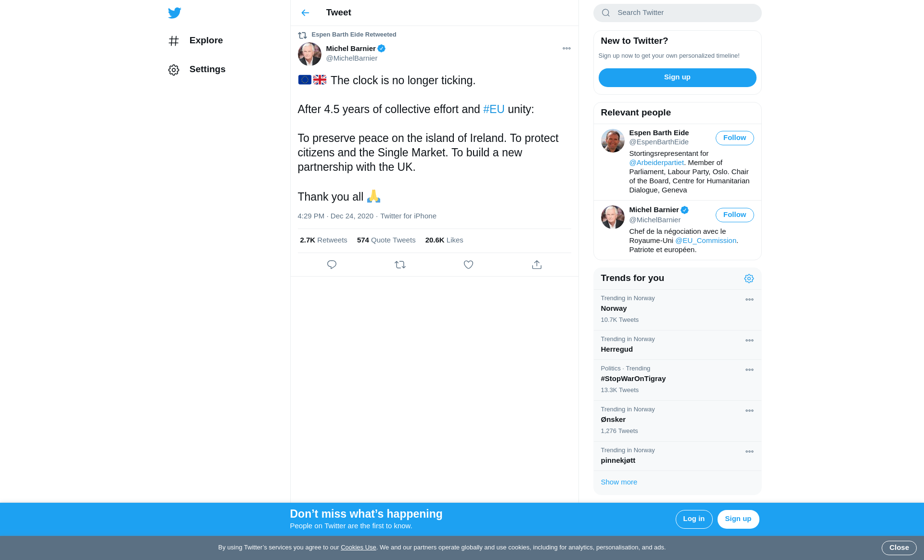The width and height of the screenshot is (924, 560).
Task: Click @EspenBarthEide handle in Relevant people
Action: [658, 142]
